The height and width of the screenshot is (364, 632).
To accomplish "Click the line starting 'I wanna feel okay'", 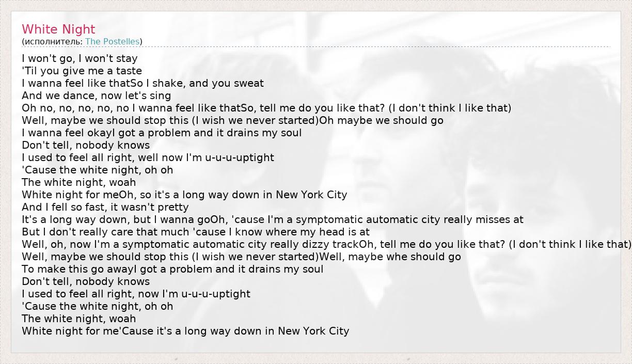I will click(162, 133).
